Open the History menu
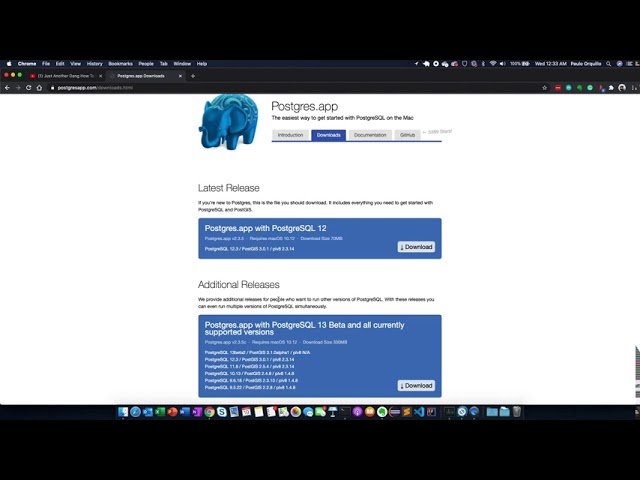The height and width of the screenshot is (480, 640). (x=94, y=64)
